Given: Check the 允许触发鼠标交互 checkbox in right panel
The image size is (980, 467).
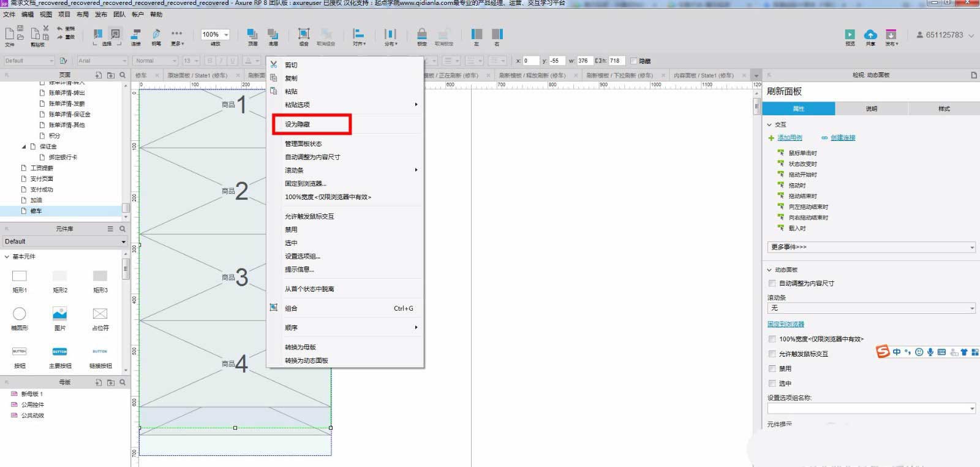Looking at the screenshot, I should (772, 354).
